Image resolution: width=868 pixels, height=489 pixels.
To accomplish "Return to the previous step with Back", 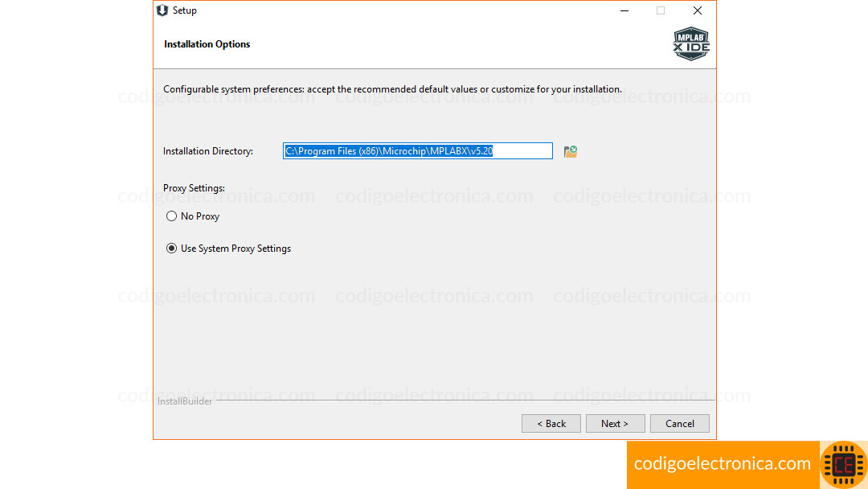I will click(551, 424).
